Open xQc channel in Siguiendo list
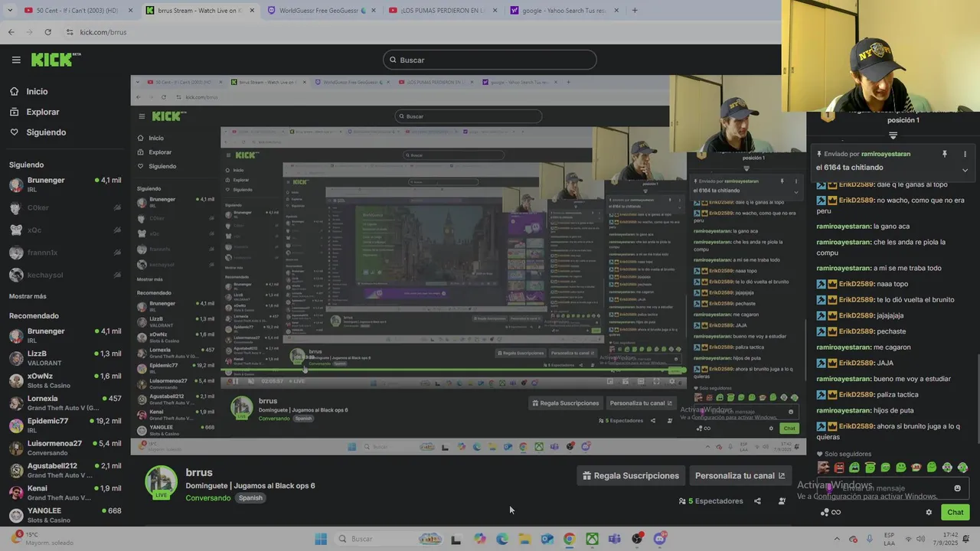Viewport: 980px width, 551px height. pyautogui.click(x=65, y=230)
